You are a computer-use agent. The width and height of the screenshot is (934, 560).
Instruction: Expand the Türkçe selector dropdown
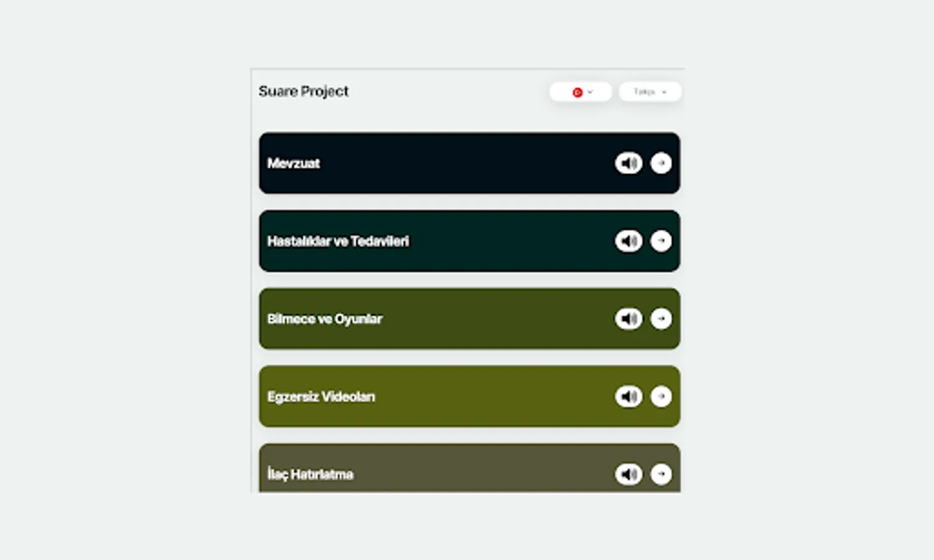[x=649, y=91]
